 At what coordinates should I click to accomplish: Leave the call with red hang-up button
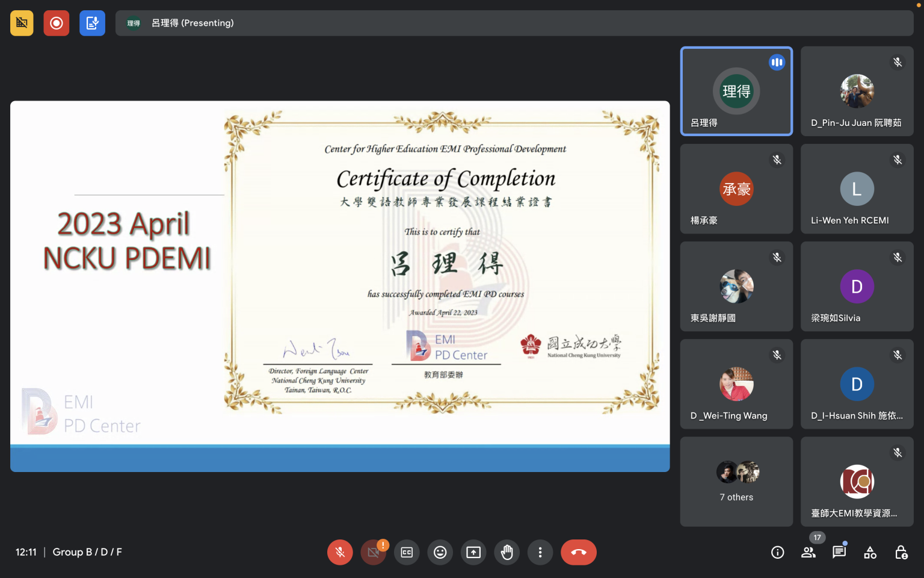(579, 552)
